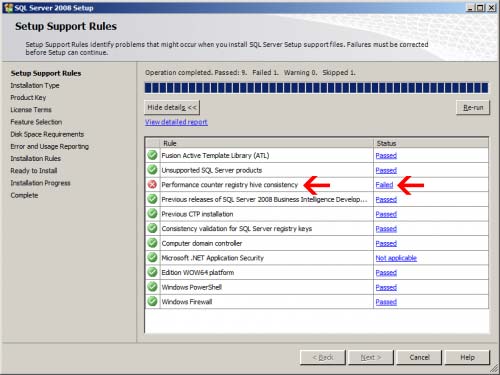Open Not applicable link for .NET Application Security

tap(396, 258)
